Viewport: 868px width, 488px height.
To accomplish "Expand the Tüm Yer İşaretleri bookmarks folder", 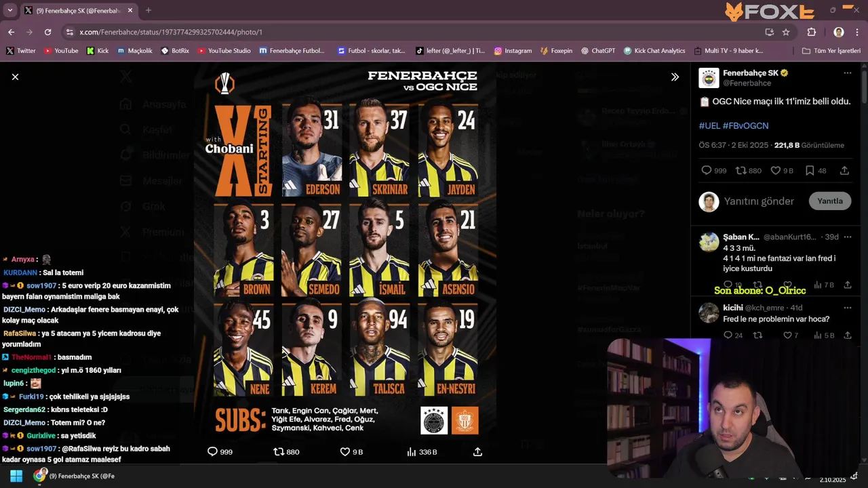I will point(831,51).
